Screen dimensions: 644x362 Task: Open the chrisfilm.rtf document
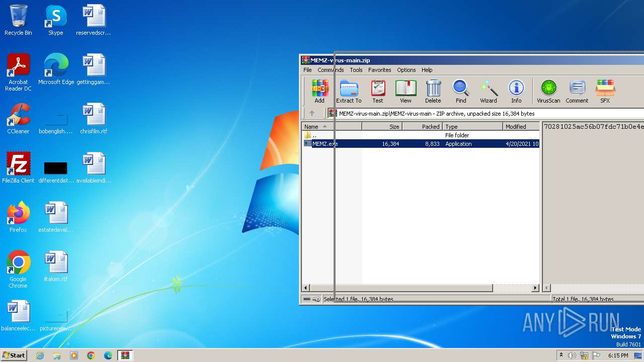click(94, 119)
